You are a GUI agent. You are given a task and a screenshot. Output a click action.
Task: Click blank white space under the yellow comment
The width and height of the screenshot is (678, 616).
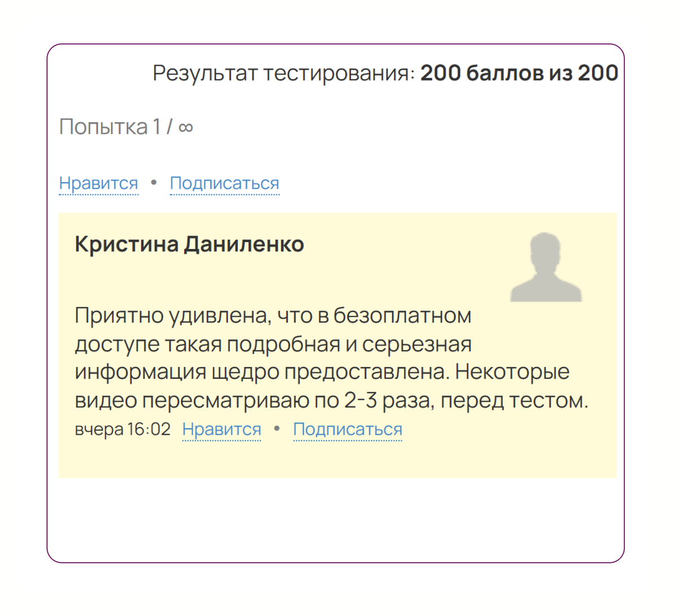point(337,519)
